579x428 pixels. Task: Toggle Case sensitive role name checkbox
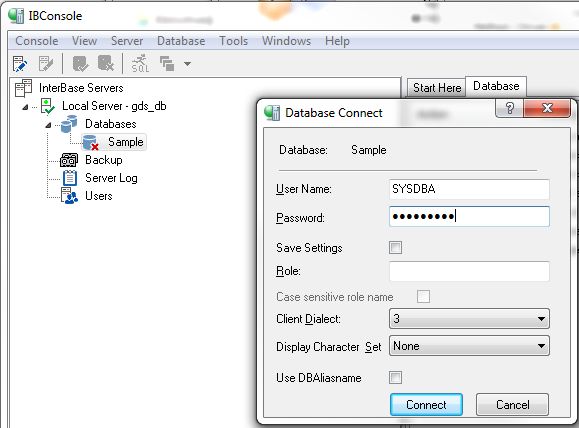click(x=423, y=296)
